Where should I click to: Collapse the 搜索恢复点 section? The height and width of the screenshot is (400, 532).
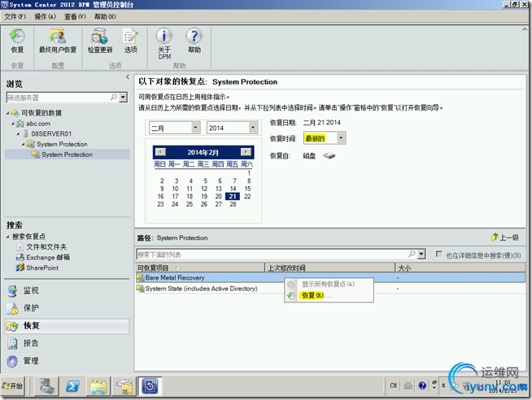8,237
